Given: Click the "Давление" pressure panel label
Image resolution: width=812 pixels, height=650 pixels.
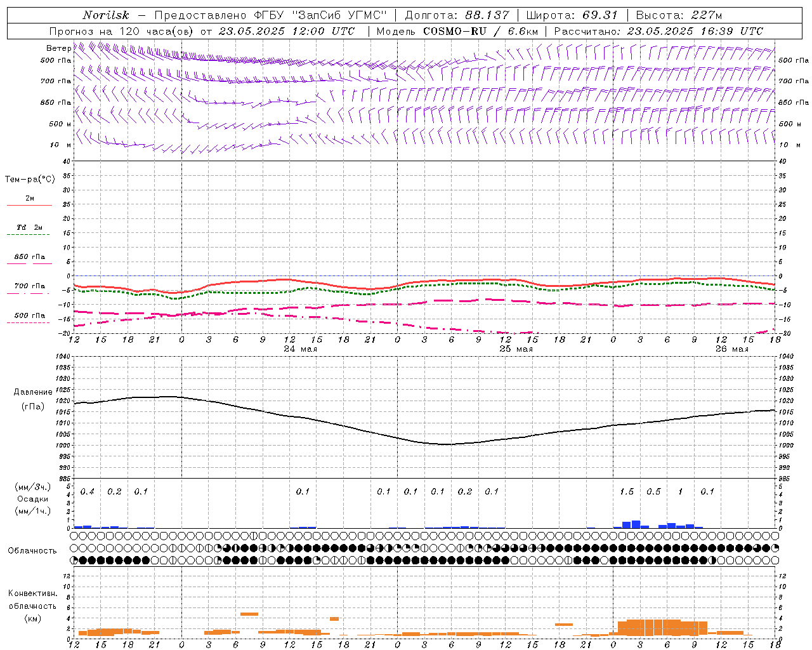Looking at the screenshot, I should click(x=33, y=392).
